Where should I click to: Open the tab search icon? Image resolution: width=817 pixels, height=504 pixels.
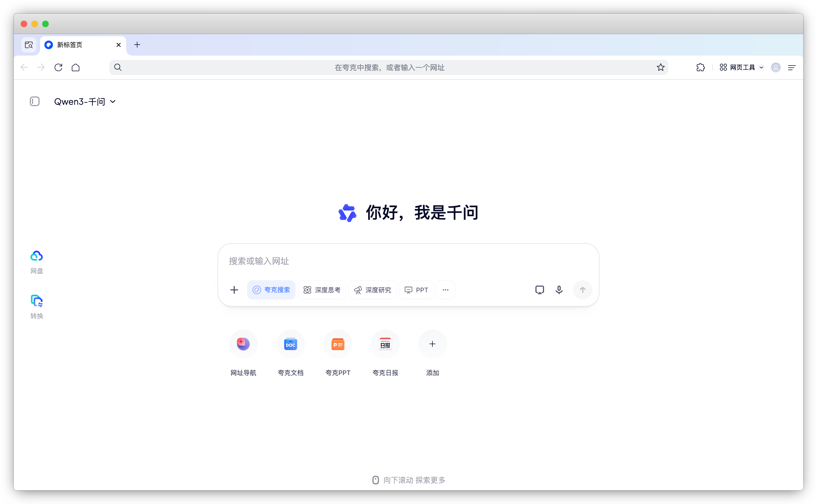coord(29,45)
